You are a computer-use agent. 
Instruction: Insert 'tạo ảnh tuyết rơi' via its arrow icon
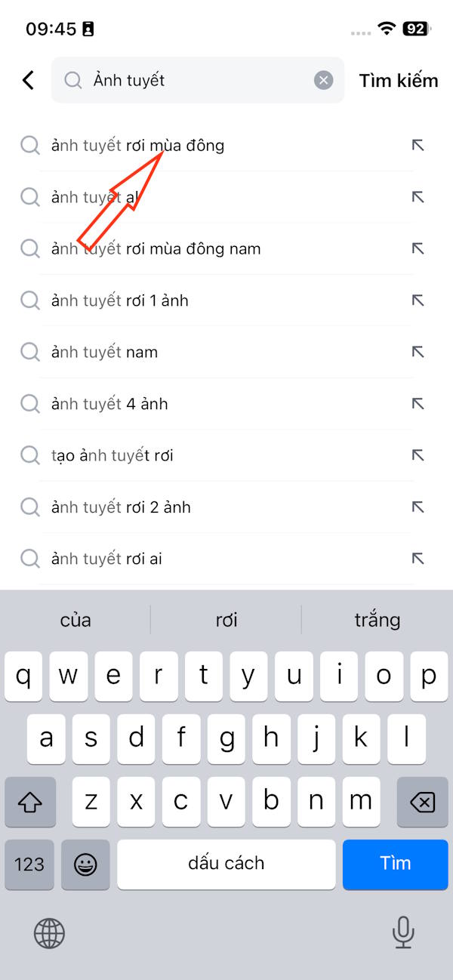(418, 455)
